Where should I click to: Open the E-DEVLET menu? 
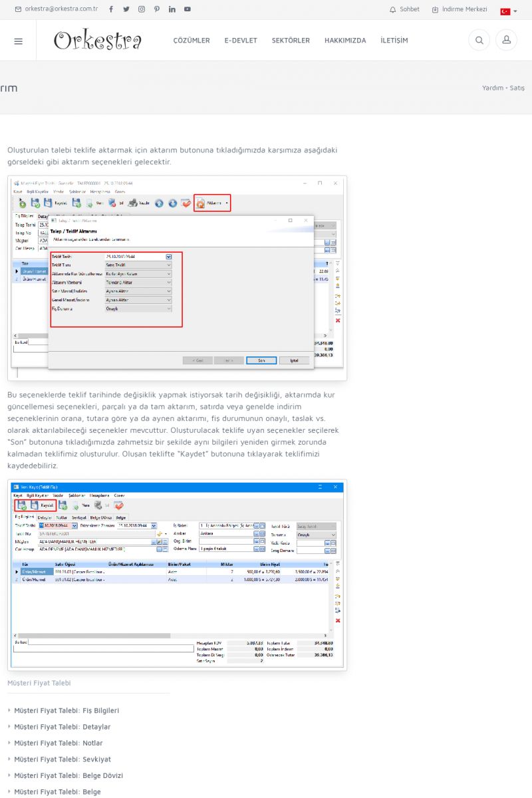point(241,41)
